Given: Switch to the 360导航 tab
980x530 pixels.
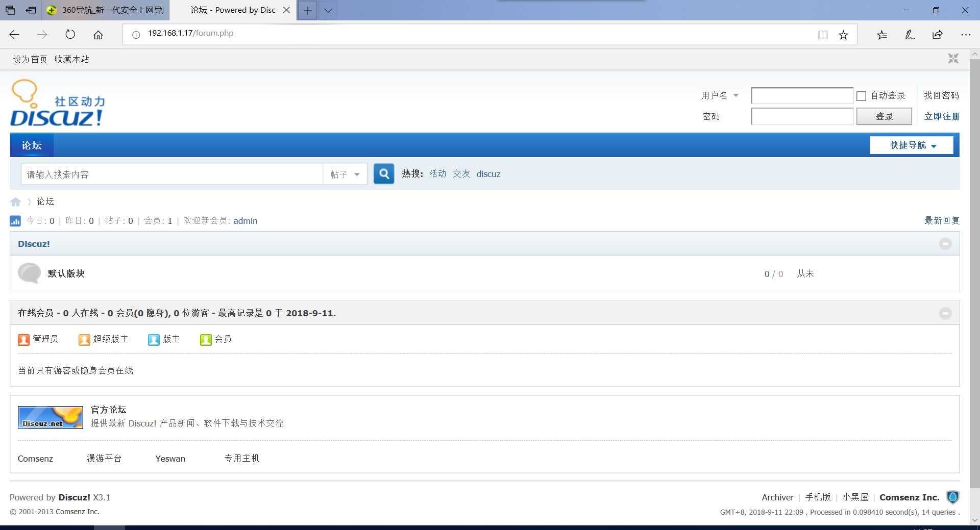Looking at the screenshot, I should pos(106,10).
